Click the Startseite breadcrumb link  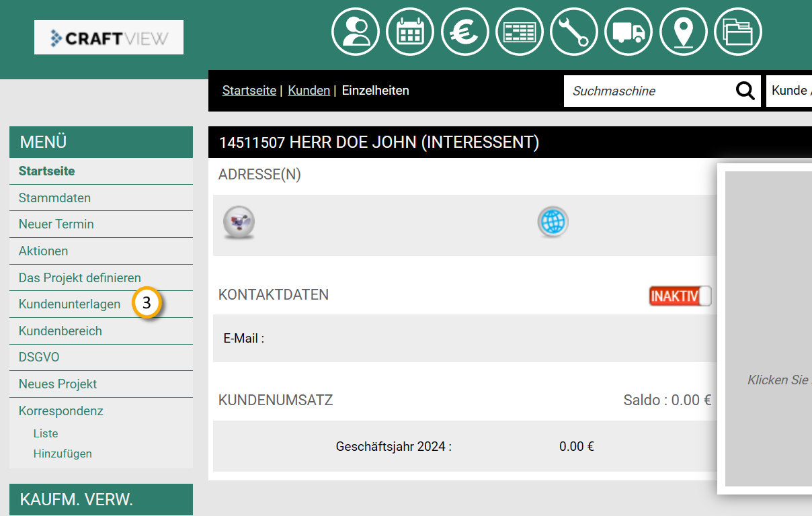click(x=249, y=91)
